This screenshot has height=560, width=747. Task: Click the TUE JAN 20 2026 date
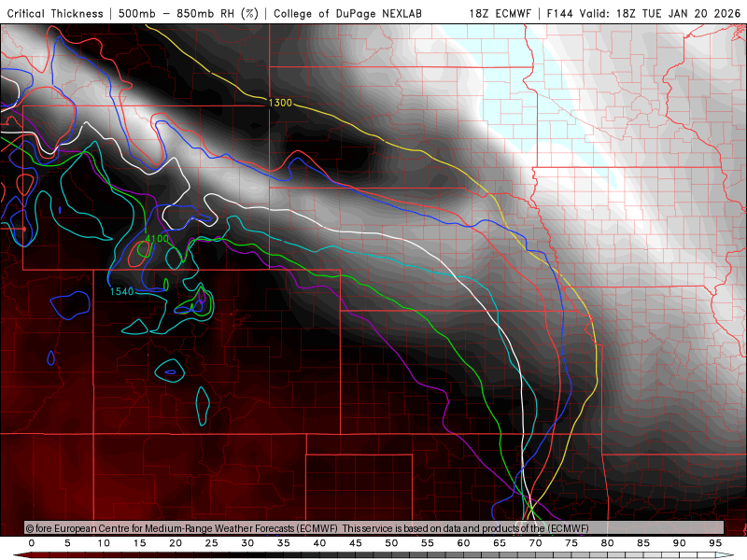(691, 13)
